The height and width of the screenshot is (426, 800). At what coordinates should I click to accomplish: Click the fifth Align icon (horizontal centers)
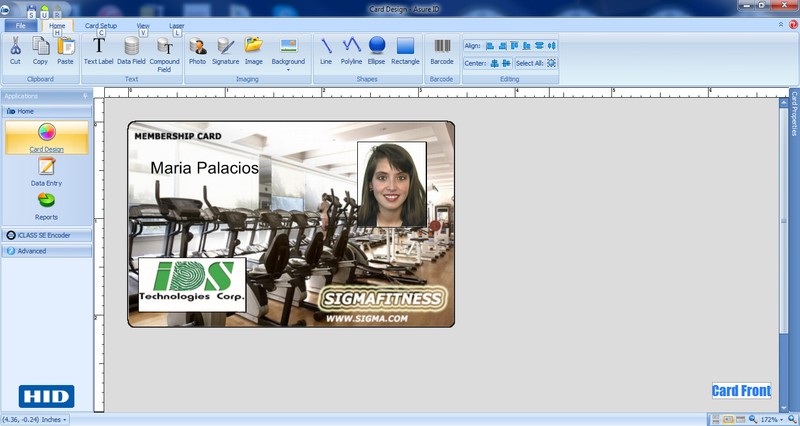[x=539, y=45]
